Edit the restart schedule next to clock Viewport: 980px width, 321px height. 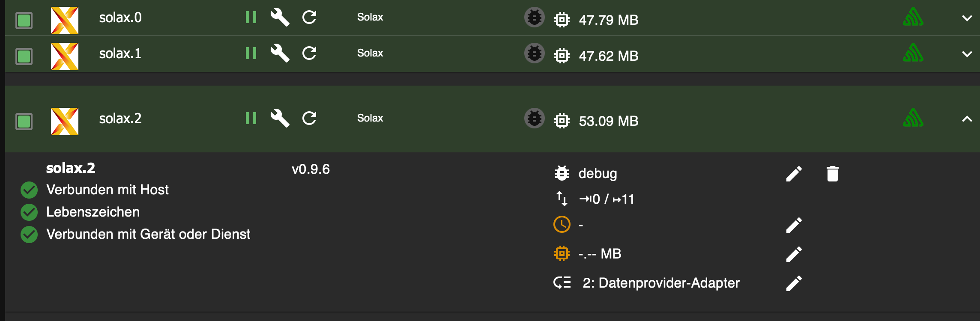click(x=794, y=225)
